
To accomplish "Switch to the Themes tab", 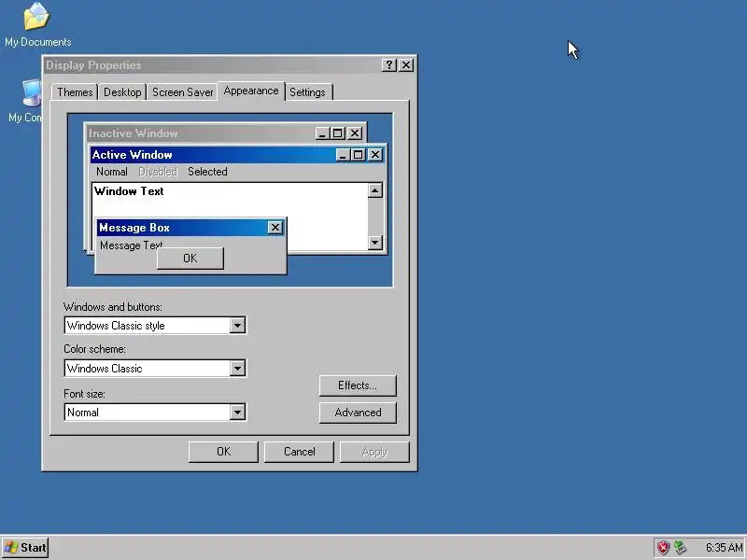I will (x=75, y=91).
